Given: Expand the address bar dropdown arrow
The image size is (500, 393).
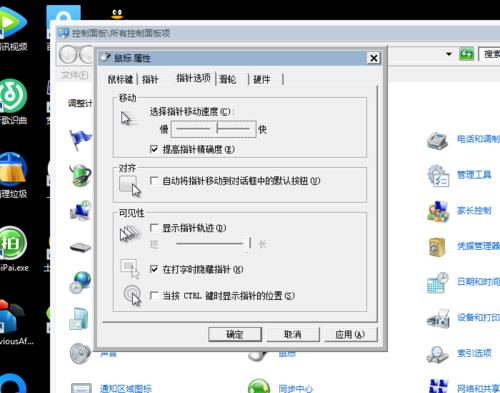Looking at the screenshot, I should click(x=449, y=54).
